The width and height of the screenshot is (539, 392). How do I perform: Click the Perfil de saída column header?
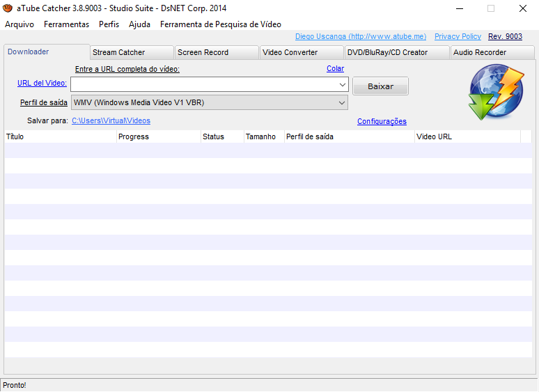(350, 136)
